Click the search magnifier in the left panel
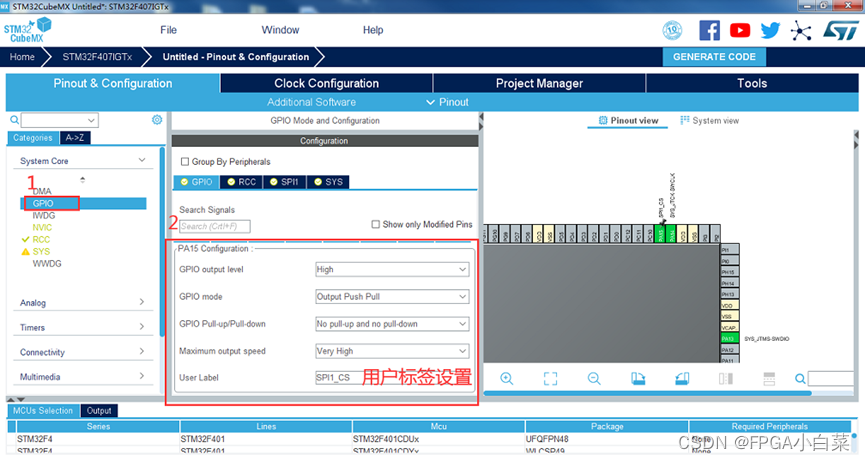This screenshot has width=865, height=461. pos(14,120)
